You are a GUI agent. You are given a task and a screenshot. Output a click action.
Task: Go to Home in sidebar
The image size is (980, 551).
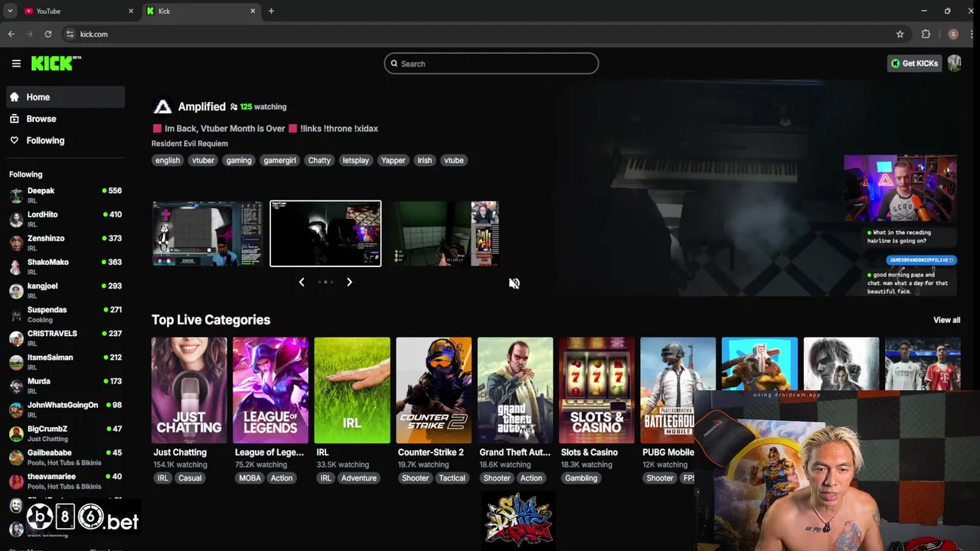[65, 97]
